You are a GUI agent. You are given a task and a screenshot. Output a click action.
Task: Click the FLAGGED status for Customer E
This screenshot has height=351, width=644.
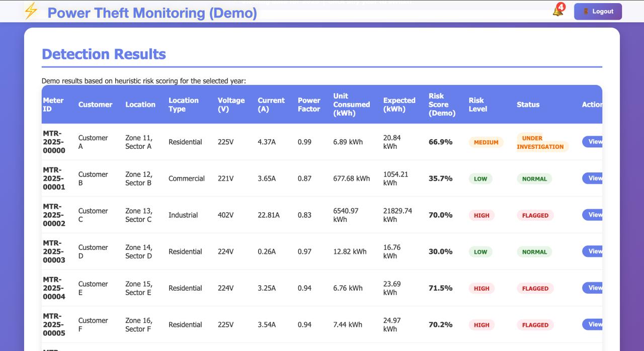[x=535, y=289]
